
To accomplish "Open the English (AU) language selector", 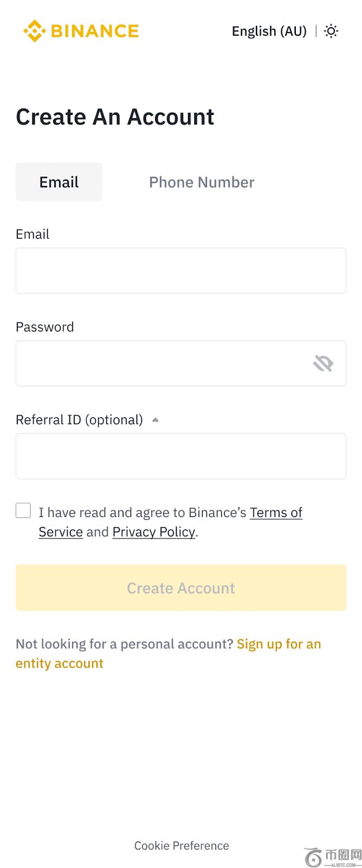I will coord(269,31).
